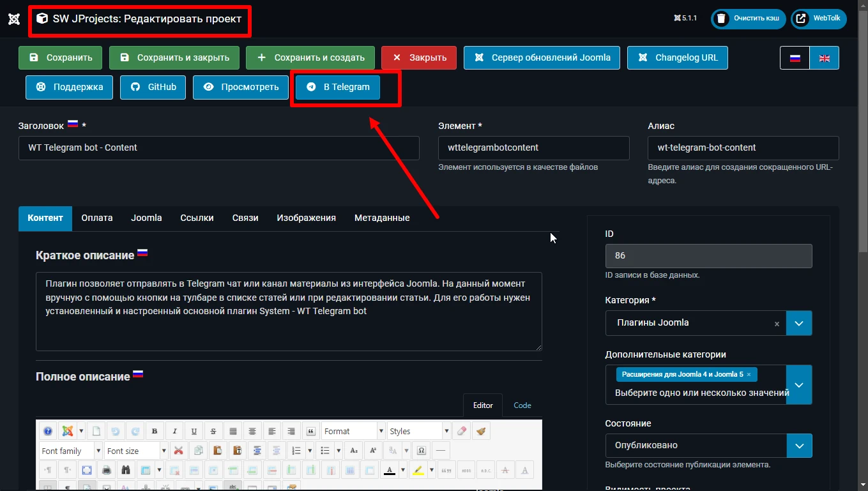This screenshot has height=491, width=868.
Task: Click the Italic formatting icon
Action: 174,432
